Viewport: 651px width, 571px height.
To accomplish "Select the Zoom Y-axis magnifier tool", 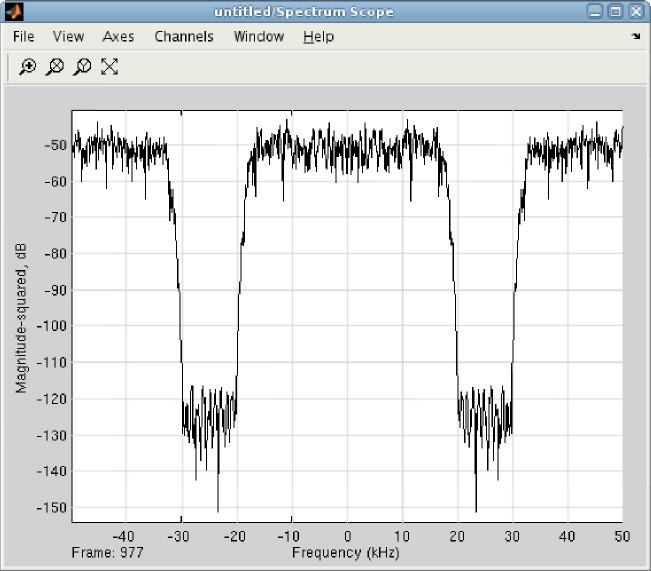I will coord(82,67).
